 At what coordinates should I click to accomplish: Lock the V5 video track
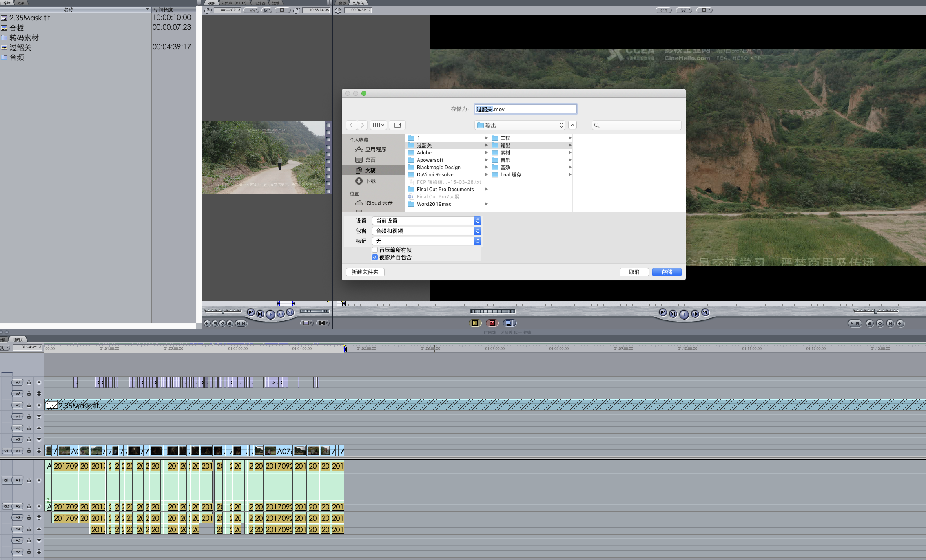pos(29,405)
